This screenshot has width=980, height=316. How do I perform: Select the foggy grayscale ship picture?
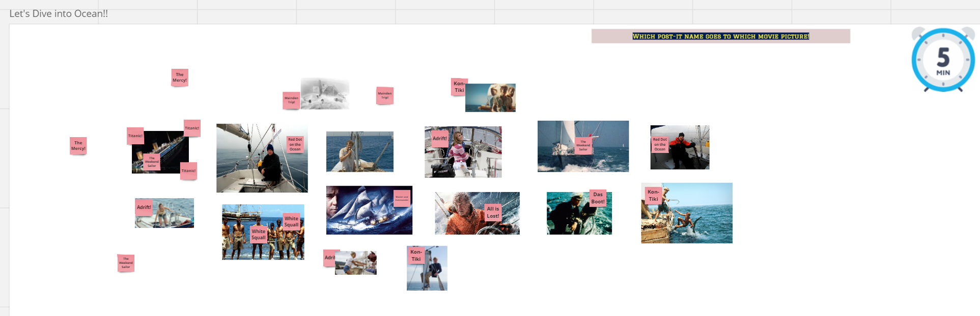(325, 93)
